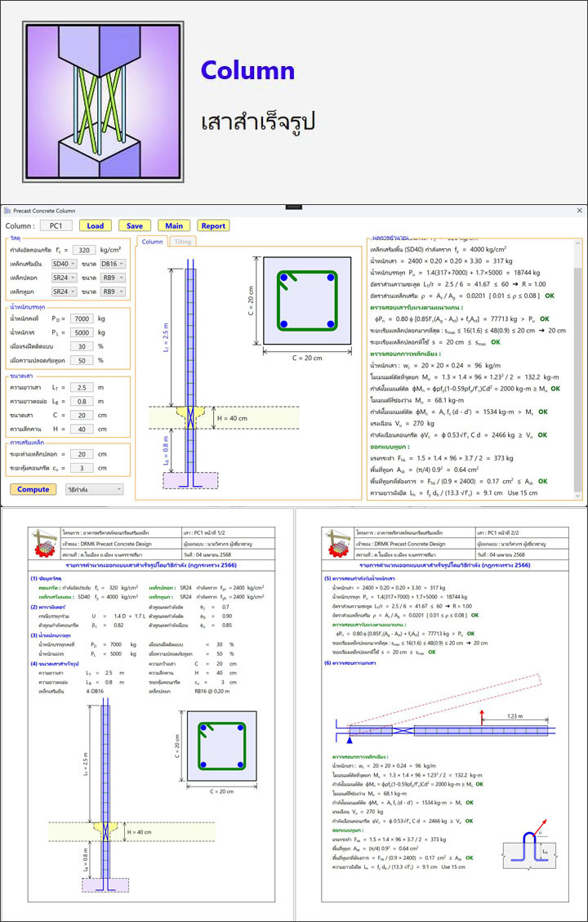Click the LB length field 0.8

tap(81, 401)
